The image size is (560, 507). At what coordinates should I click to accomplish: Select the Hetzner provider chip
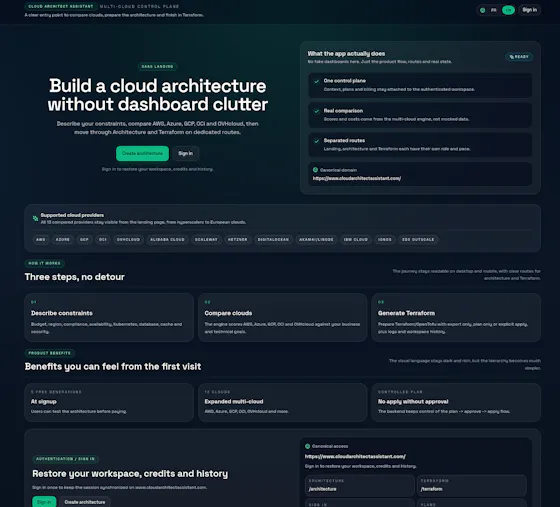click(x=238, y=239)
